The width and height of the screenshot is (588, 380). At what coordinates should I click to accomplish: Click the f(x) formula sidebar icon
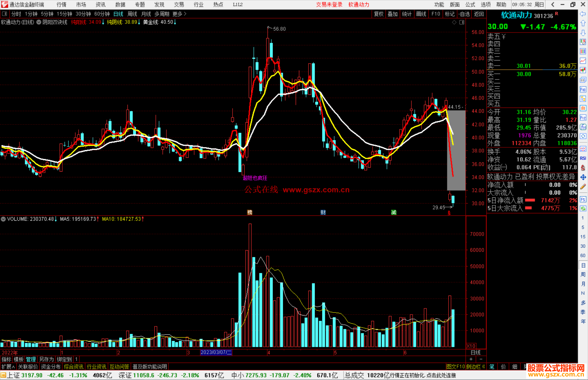tap(583, 127)
